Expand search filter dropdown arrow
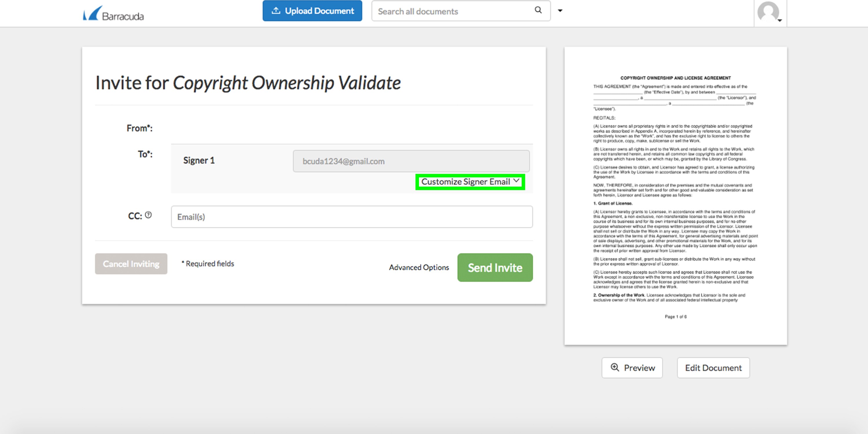Image resolution: width=868 pixels, height=434 pixels. (560, 10)
